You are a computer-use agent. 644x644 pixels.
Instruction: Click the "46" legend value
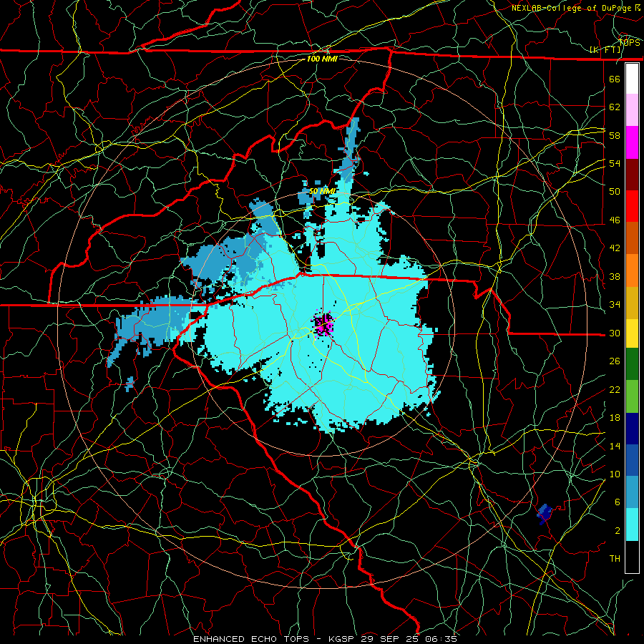click(615, 220)
